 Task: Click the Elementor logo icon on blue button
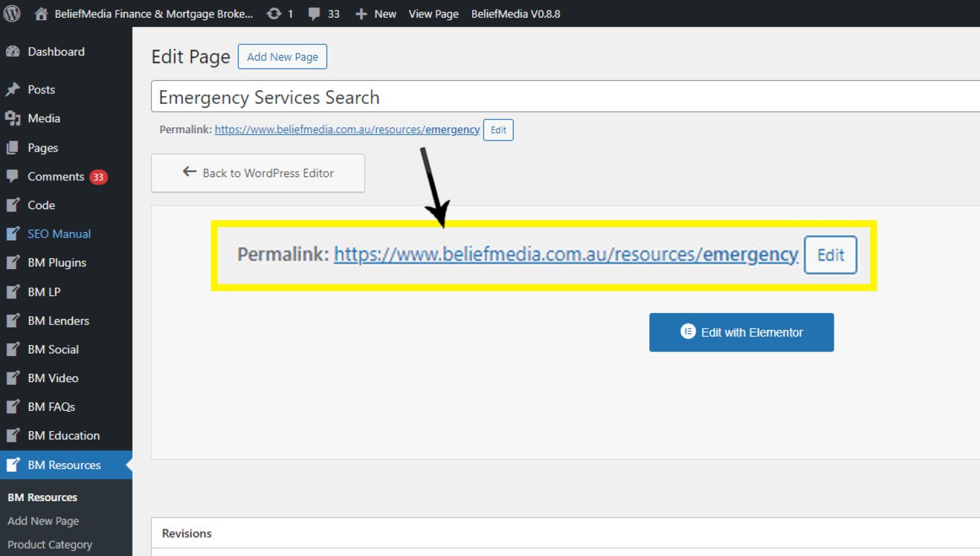click(x=687, y=332)
